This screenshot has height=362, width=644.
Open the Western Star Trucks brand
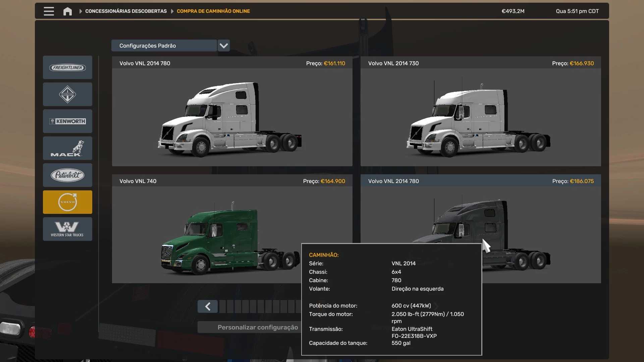tap(67, 229)
